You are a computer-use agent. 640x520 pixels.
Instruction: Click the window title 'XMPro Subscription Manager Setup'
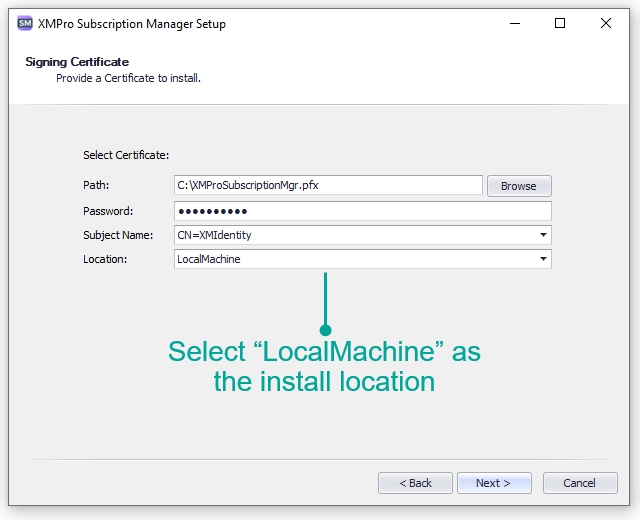(131, 24)
